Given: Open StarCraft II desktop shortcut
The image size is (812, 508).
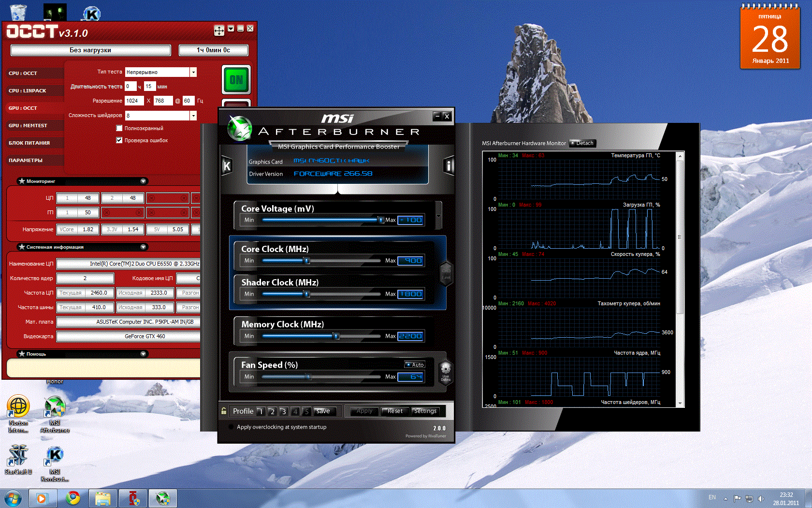Looking at the screenshot, I should pos(18,460).
